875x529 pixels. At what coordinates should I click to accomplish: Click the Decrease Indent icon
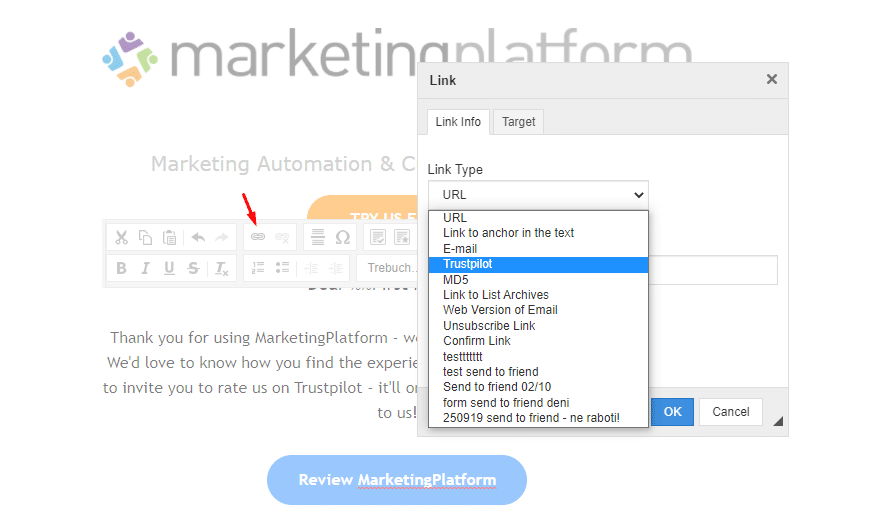(x=311, y=268)
